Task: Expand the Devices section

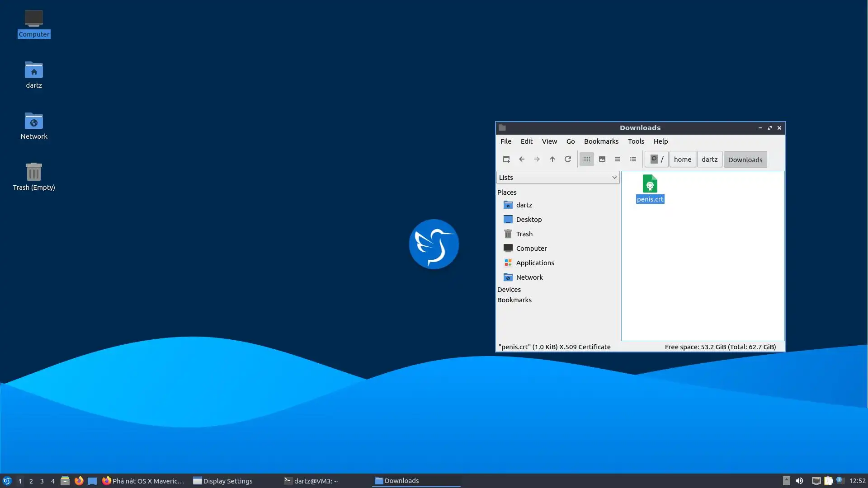Action: pos(509,290)
